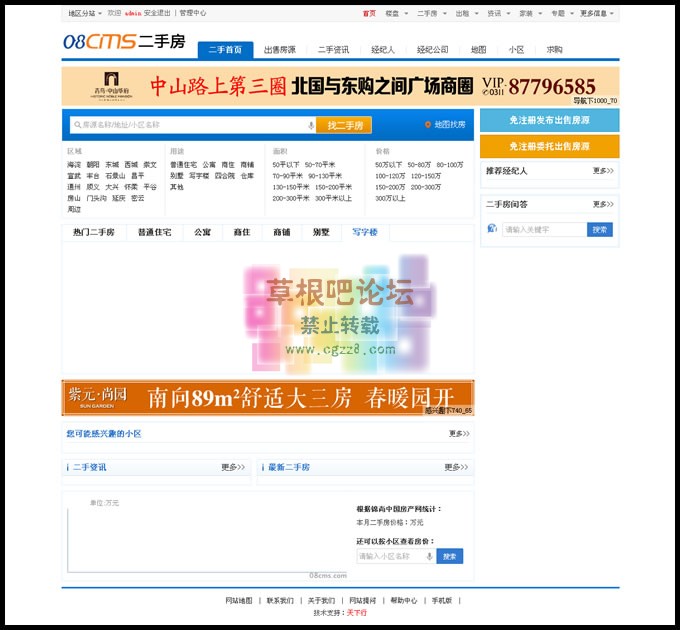
Task: Switch to 热门二手房 listing tab
Action: (x=94, y=232)
